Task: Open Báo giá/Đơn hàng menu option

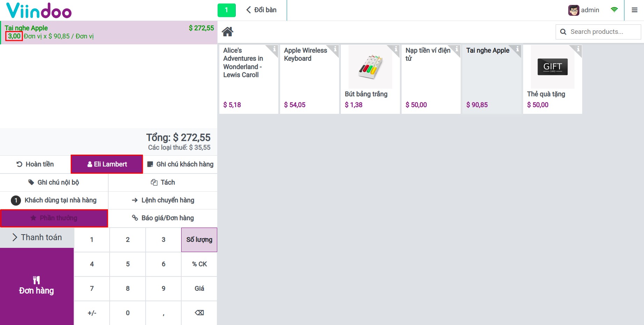Action: 163,218
